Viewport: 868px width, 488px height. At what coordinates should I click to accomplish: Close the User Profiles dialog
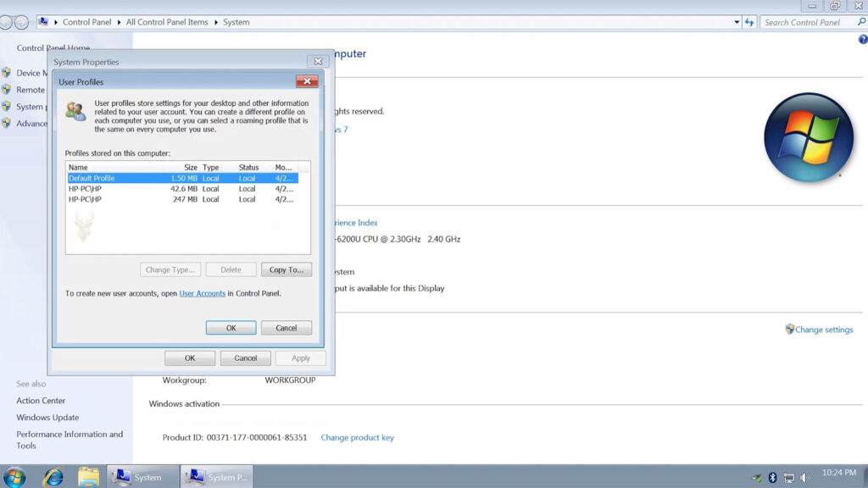(x=307, y=81)
